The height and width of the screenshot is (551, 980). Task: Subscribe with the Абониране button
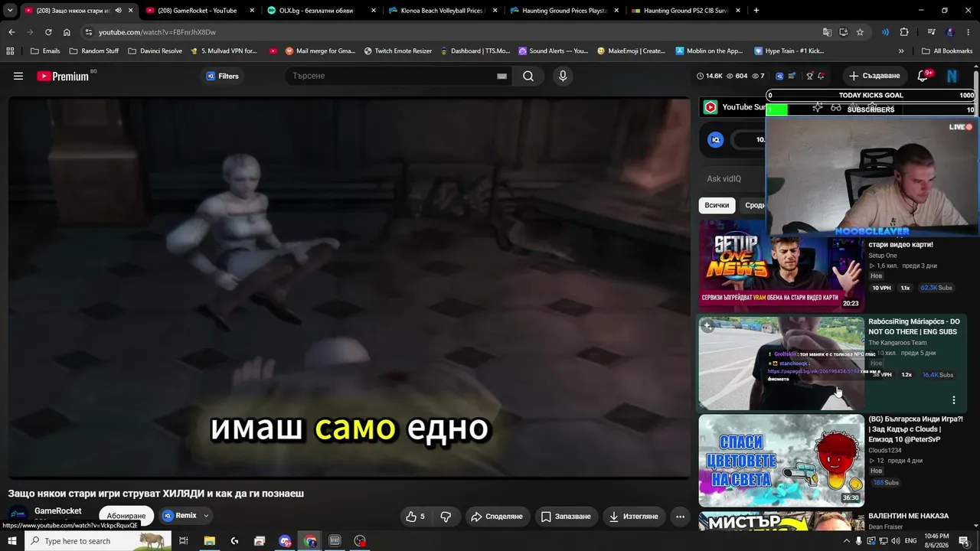(126, 516)
